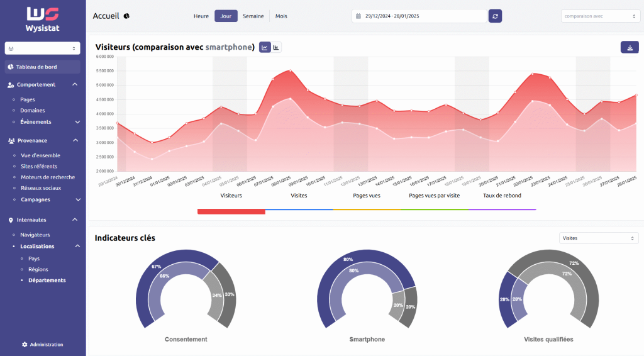The image size is (644, 356).
Task: Set time granularity to Heure
Action: pyautogui.click(x=201, y=16)
